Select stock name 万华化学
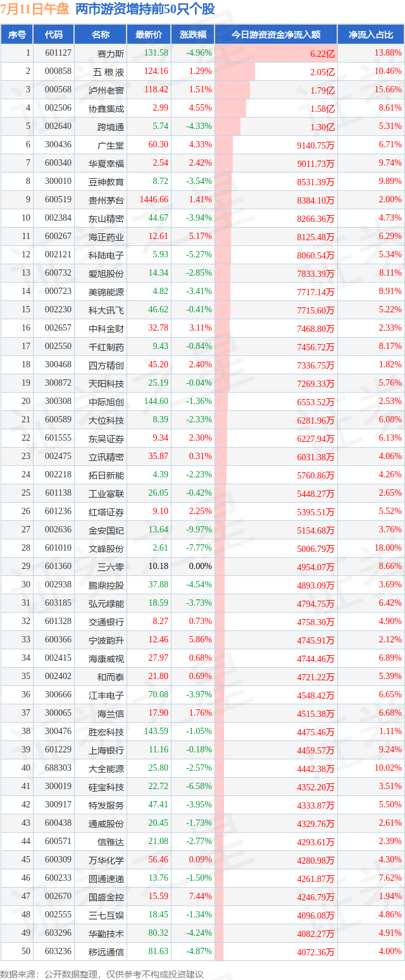The image size is (405, 980). click(106, 861)
